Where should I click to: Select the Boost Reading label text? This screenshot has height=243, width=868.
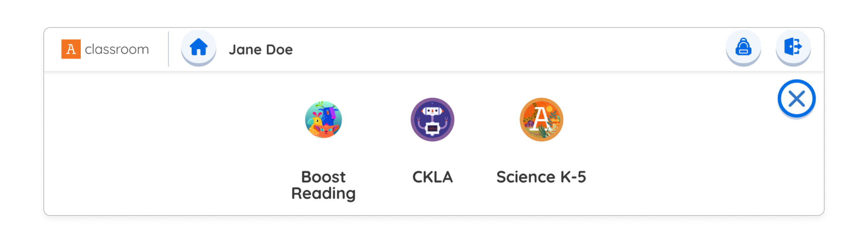pos(323,185)
